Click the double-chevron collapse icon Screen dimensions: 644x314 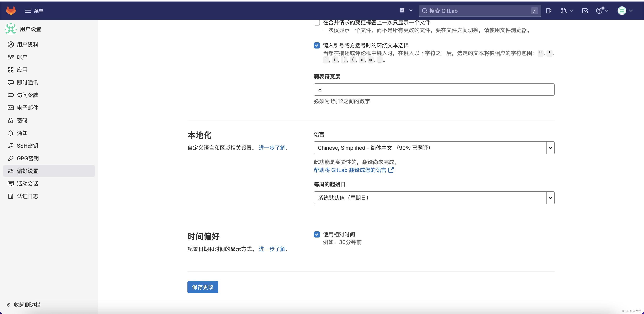(8, 304)
